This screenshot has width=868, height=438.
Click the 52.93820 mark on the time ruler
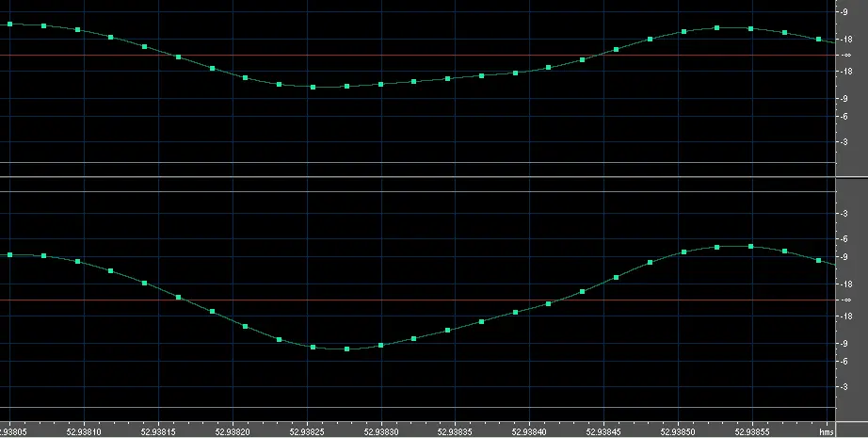(x=233, y=431)
